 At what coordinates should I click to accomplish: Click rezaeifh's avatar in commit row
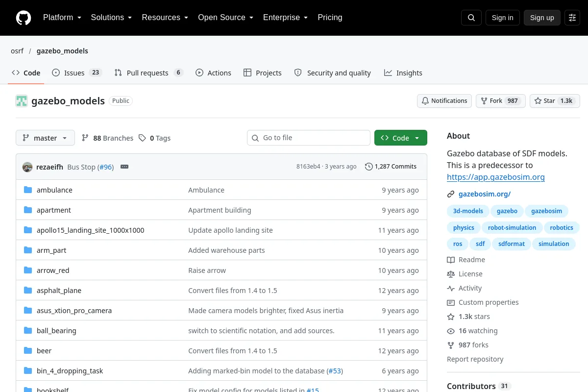click(x=27, y=167)
